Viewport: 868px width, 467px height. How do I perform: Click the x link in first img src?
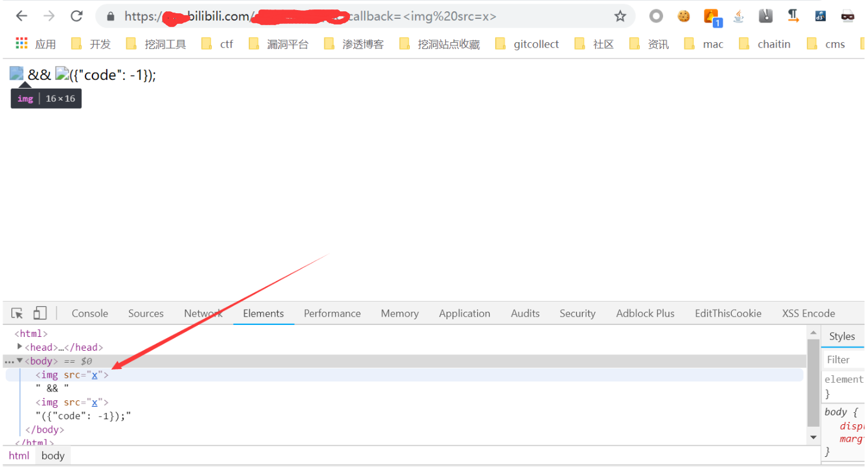(95, 375)
